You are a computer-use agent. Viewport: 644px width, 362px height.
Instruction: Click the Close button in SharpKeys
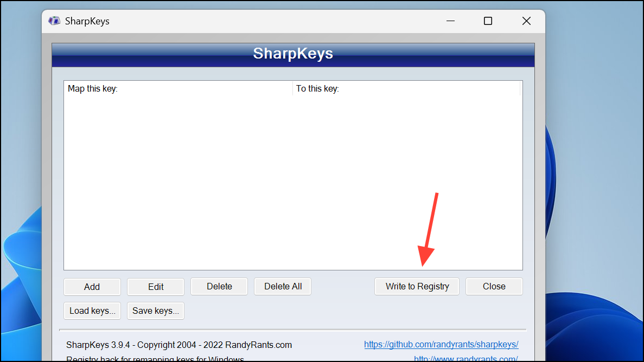tap(494, 286)
